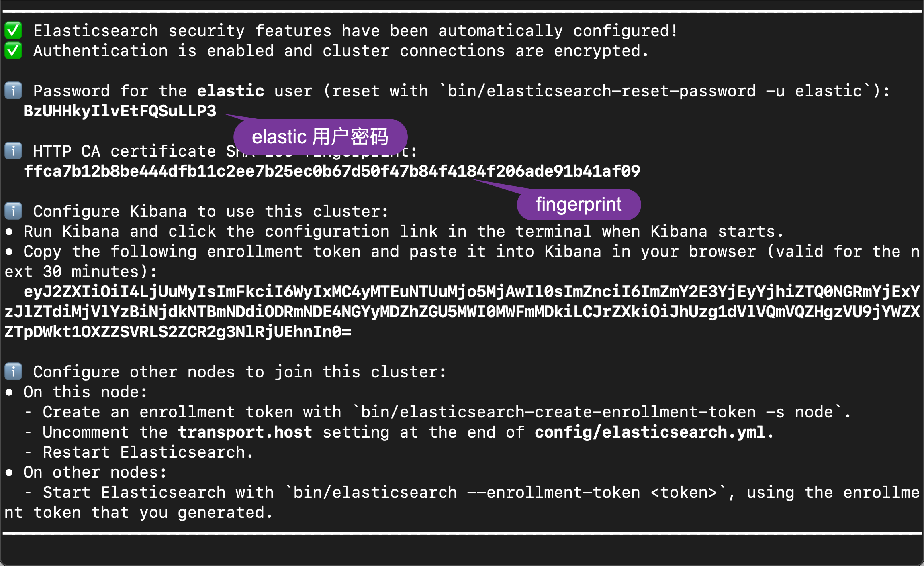
Task: Click the info icon before HTTP CA certificate
Action: 13,151
